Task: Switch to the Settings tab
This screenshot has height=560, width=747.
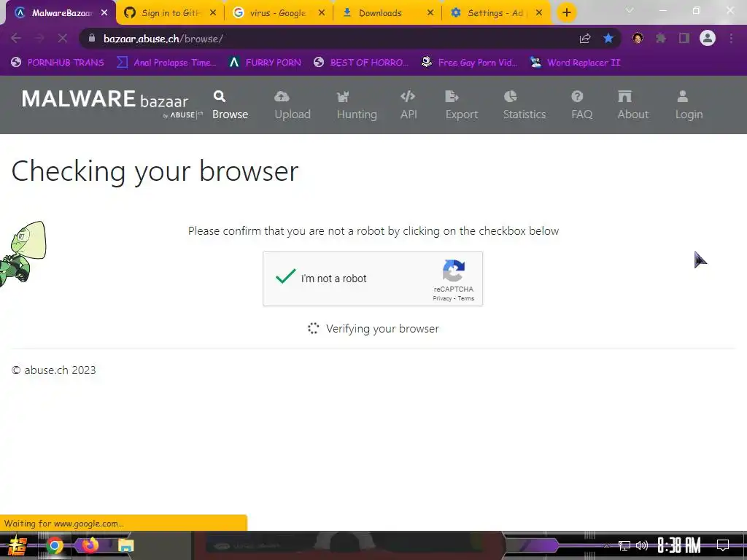Action: point(495,13)
